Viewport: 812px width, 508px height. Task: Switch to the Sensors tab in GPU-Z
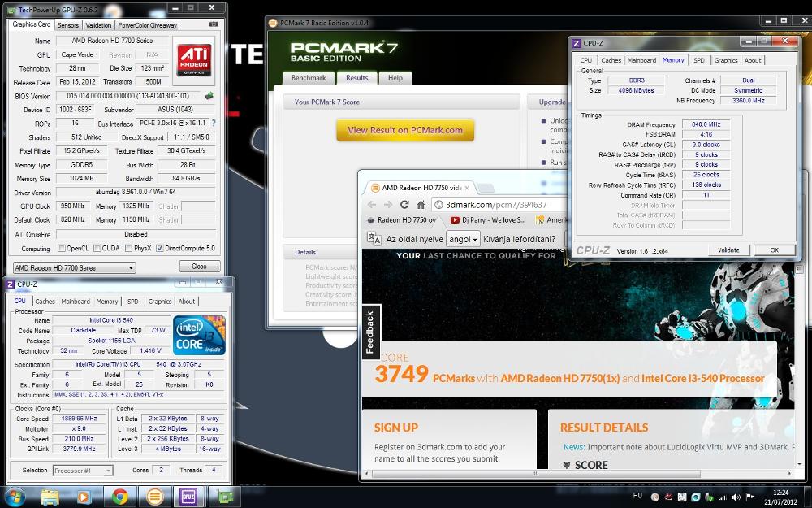coord(68,25)
